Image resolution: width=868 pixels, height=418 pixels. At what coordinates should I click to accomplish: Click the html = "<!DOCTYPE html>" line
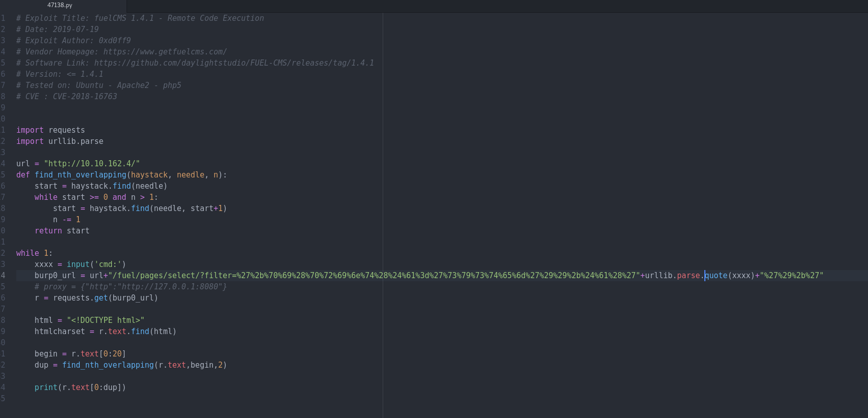89,320
